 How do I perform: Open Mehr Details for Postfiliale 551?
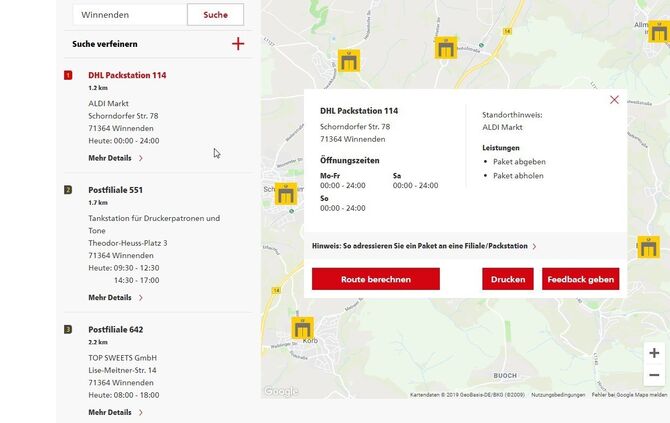tap(110, 298)
